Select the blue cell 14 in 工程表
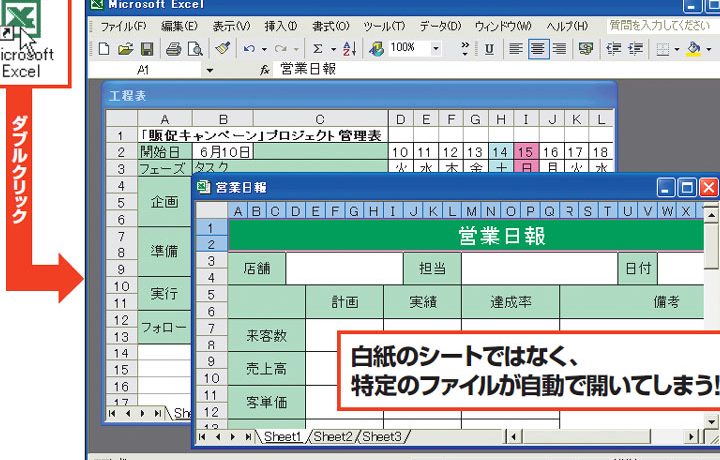The height and width of the screenshot is (460, 720). (x=501, y=152)
